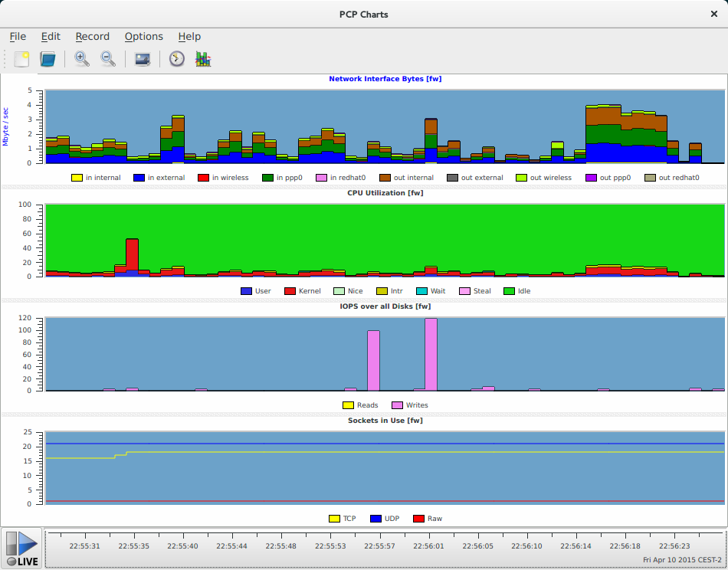
Task: Click the chart views bar-graph icon
Action: click(x=203, y=59)
